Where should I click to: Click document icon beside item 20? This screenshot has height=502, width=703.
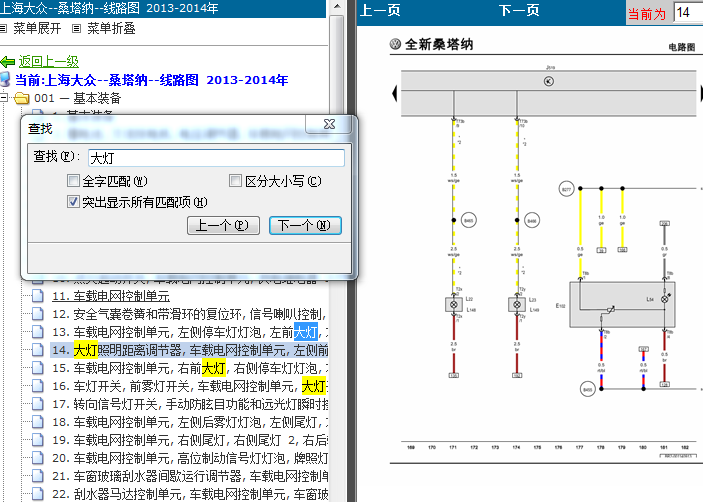(x=38, y=458)
